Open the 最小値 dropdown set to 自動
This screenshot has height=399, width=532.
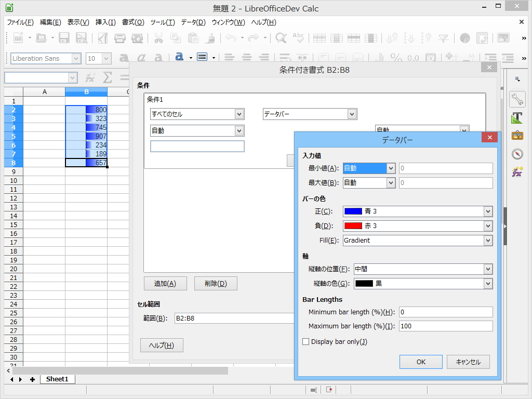[369, 168]
